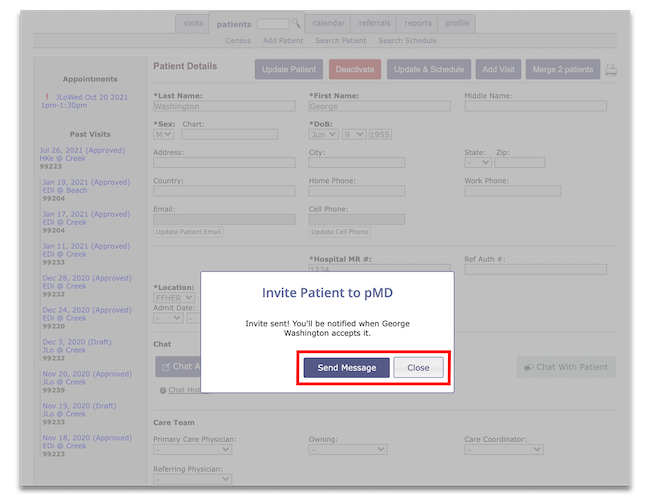The height and width of the screenshot is (497, 650).
Task: Click the Update Patient button
Action: (289, 69)
